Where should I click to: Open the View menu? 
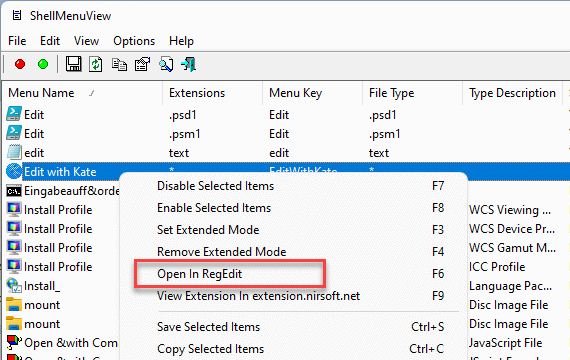click(86, 41)
